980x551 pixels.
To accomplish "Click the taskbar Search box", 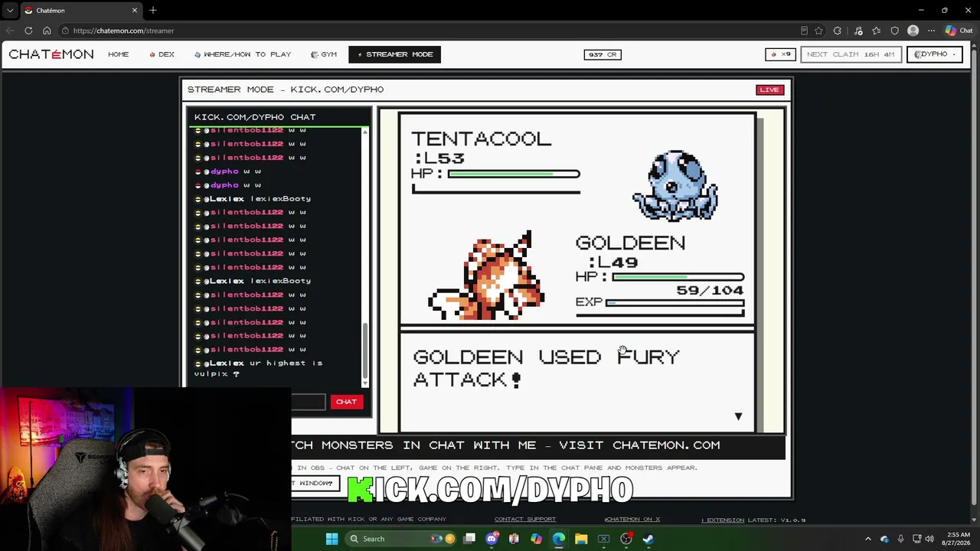I will tap(400, 539).
